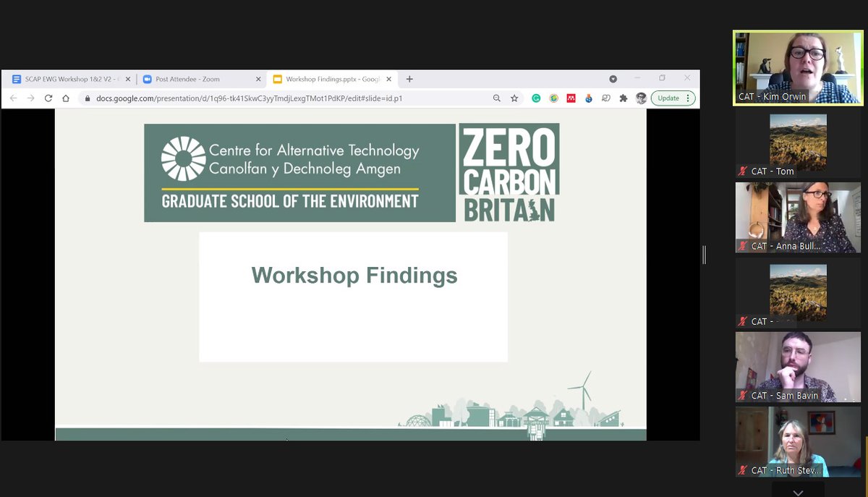Open the browser home page

point(66,98)
